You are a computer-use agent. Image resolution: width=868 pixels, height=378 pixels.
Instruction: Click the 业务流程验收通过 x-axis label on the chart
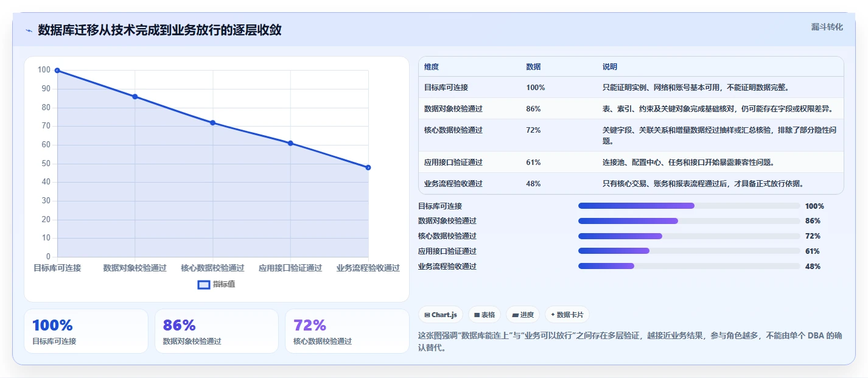point(368,268)
